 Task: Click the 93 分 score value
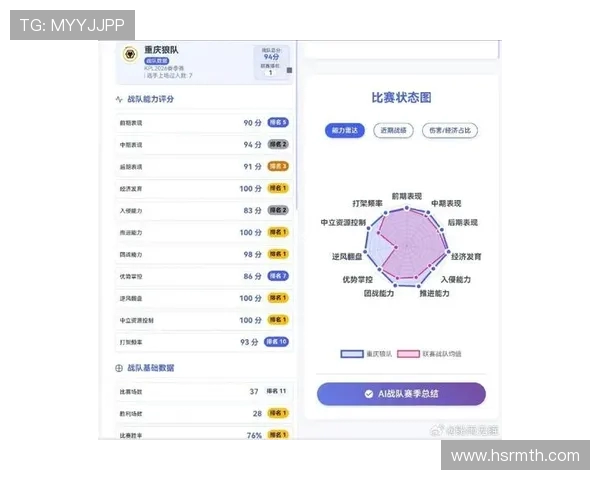[x=249, y=342]
